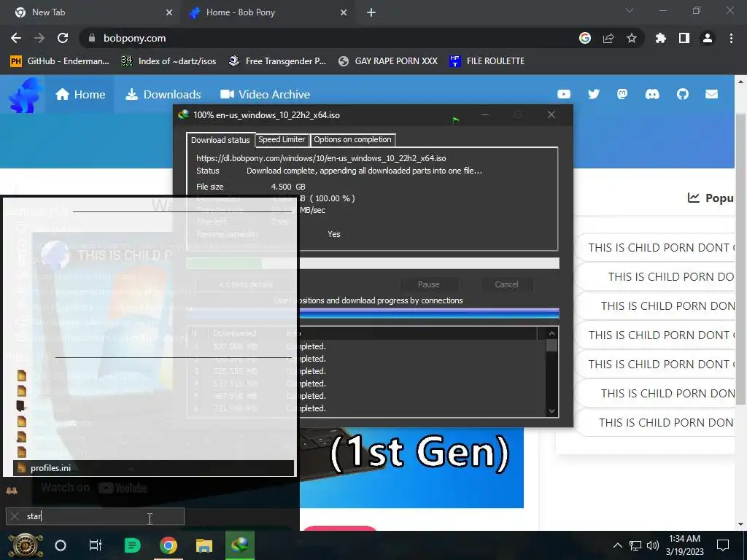This screenshot has height=560, width=747.
Task: Open the volume speaker tray icon
Action: [652, 545]
